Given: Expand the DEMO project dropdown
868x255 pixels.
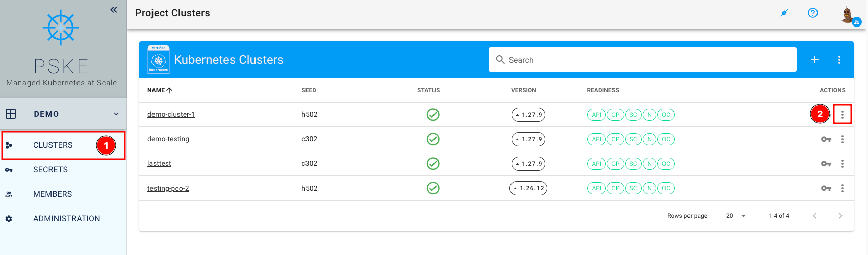Looking at the screenshot, I should [x=116, y=114].
